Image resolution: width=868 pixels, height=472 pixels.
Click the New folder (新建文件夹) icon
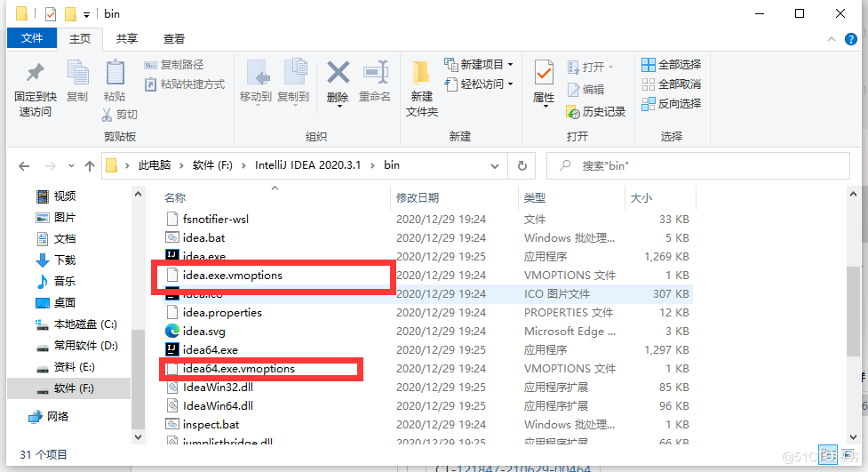421,74
